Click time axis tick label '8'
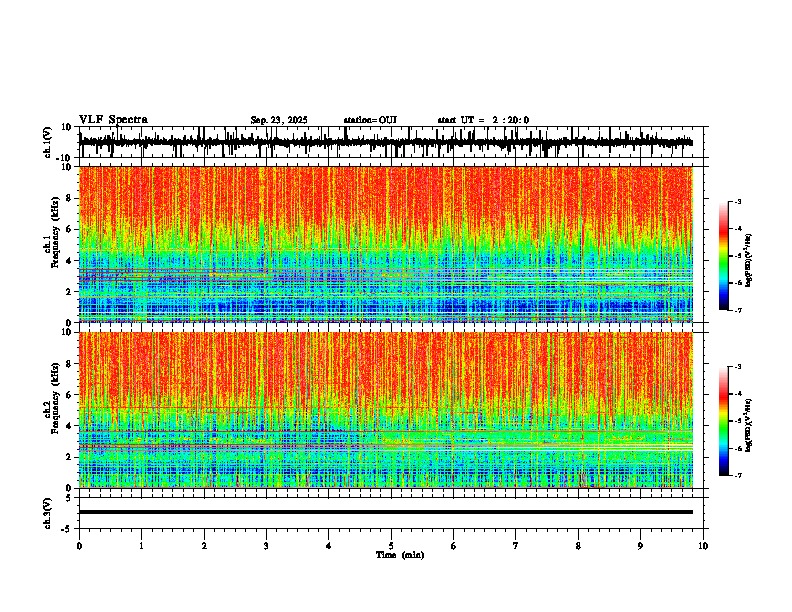This screenshot has height=612, width=792. pyautogui.click(x=578, y=546)
